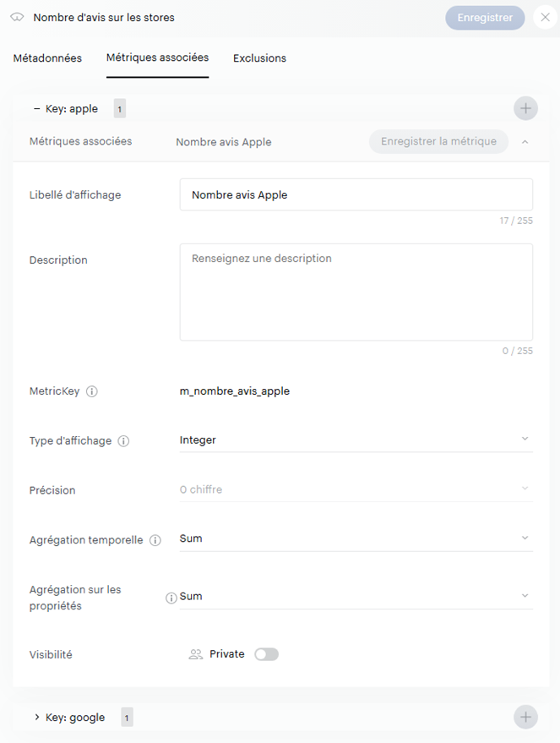Screen dimensions: 560x743
Task: Click the people icon next to Private
Action: 196,654
